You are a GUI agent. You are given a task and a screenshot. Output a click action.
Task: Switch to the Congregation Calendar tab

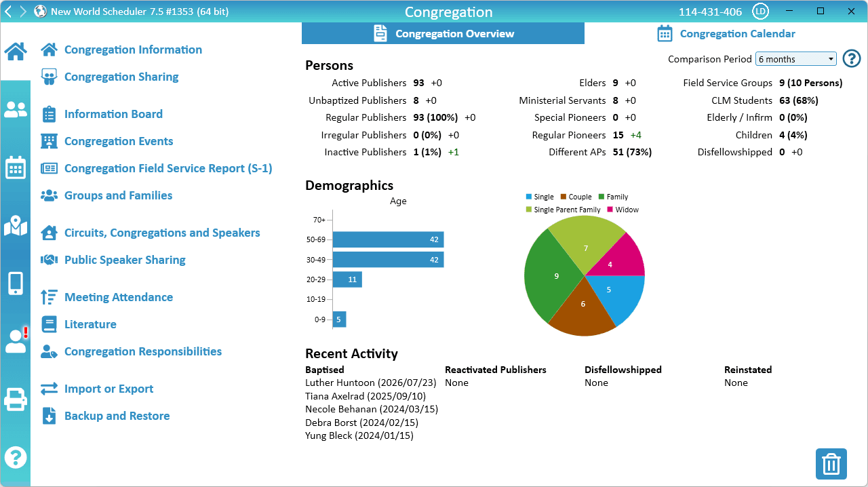pos(726,34)
